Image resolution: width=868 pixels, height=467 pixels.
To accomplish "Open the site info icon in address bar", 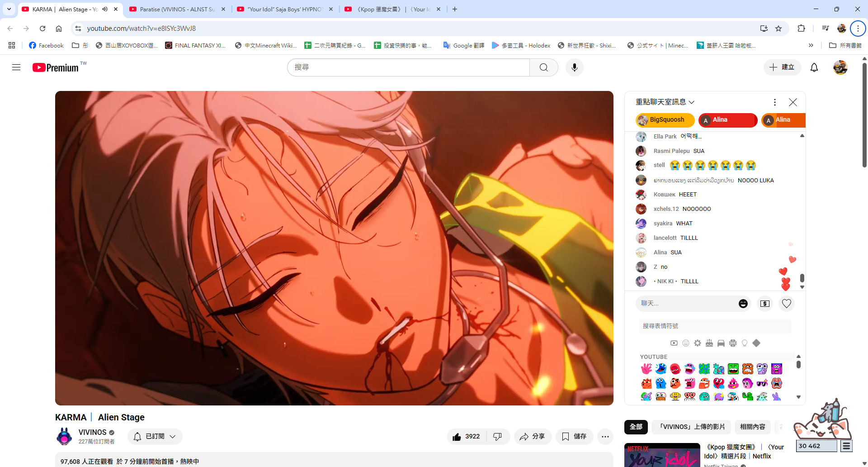I will point(78,29).
